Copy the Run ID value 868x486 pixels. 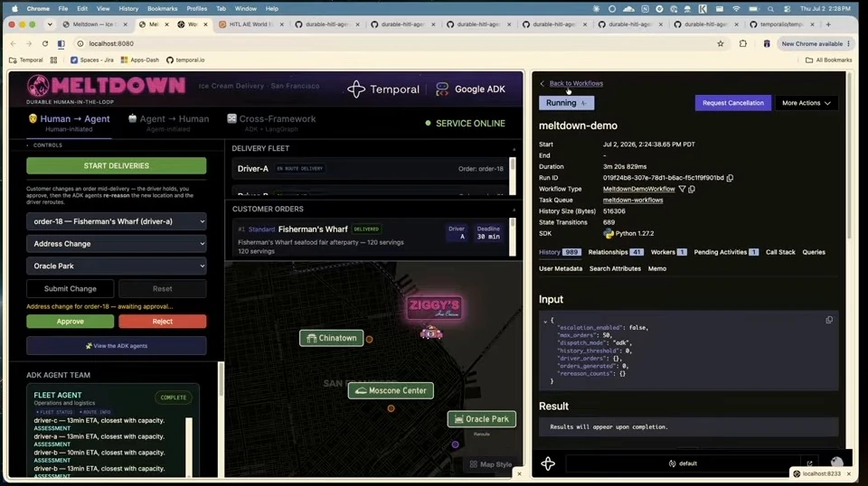730,178
